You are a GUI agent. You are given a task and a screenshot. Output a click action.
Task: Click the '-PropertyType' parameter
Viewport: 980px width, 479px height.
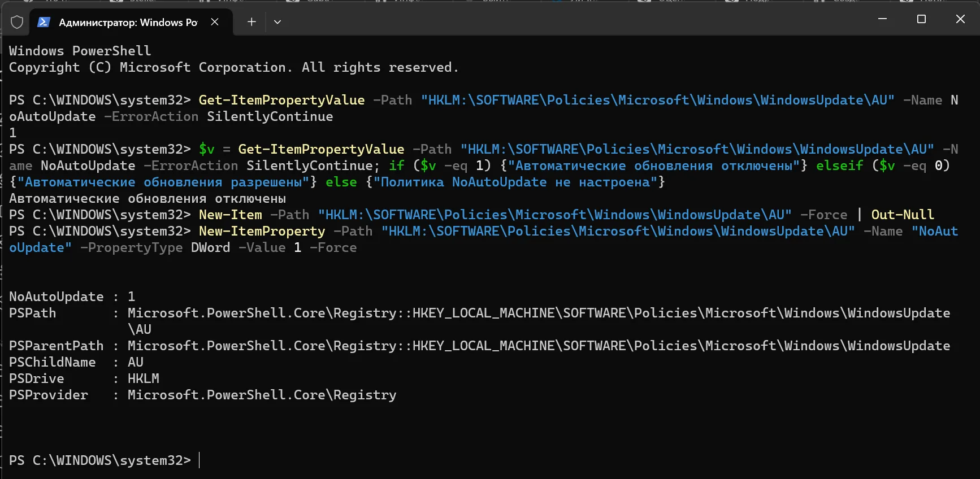(132, 247)
